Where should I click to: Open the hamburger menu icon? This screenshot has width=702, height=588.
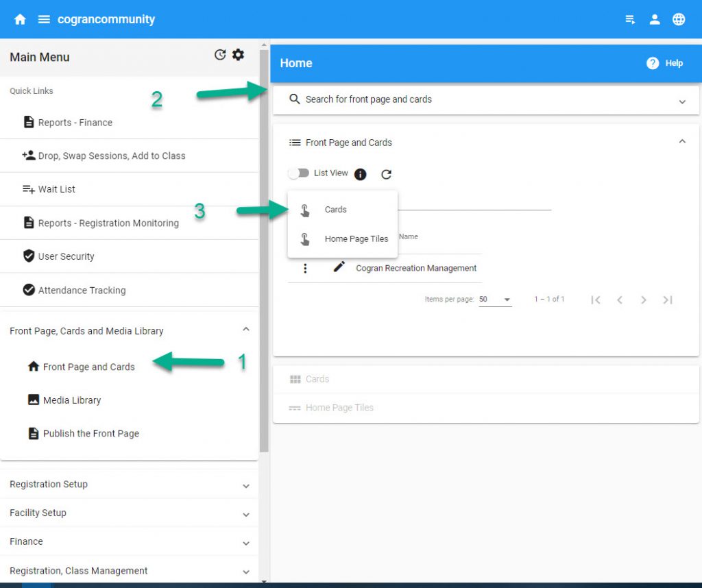tap(44, 19)
